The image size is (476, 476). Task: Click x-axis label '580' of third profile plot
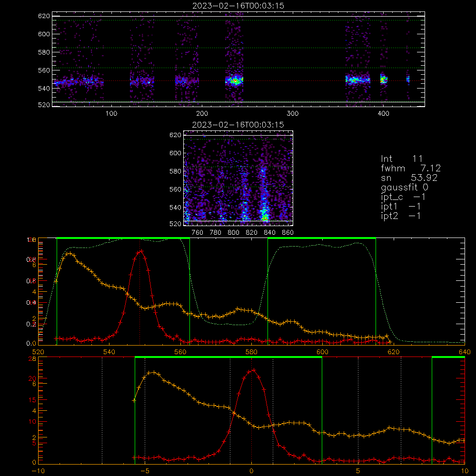click(251, 352)
